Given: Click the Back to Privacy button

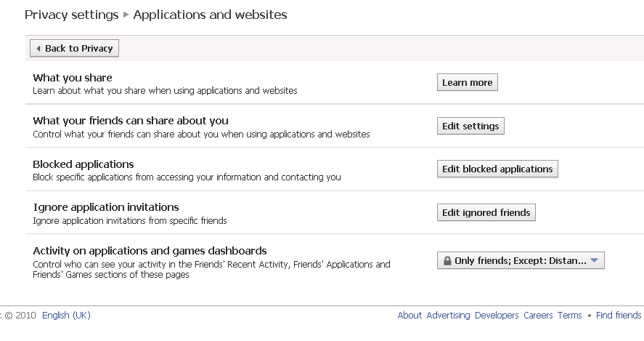Looking at the screenshot, I should (x=74, y=48).
